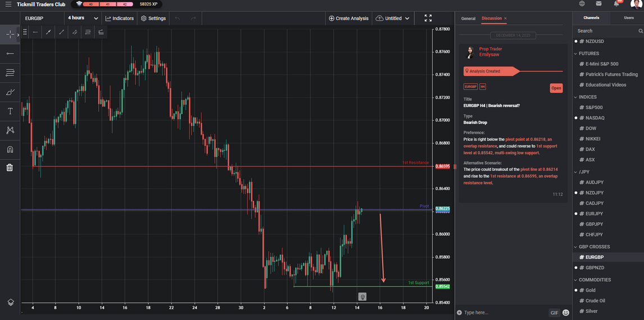Screen dimensions: 644x320
Task: Open Emilysaw's profile name link
Action: 489,54
